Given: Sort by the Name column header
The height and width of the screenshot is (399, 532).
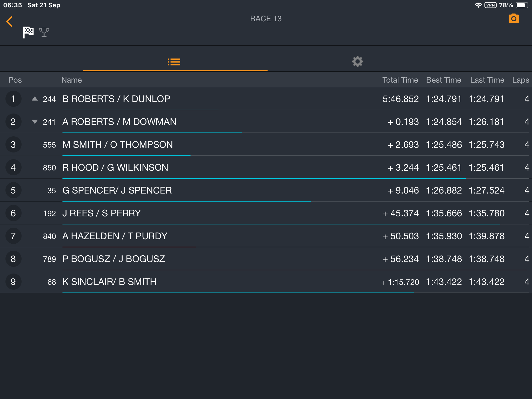Looking at the screenshot, I should 71,80.
